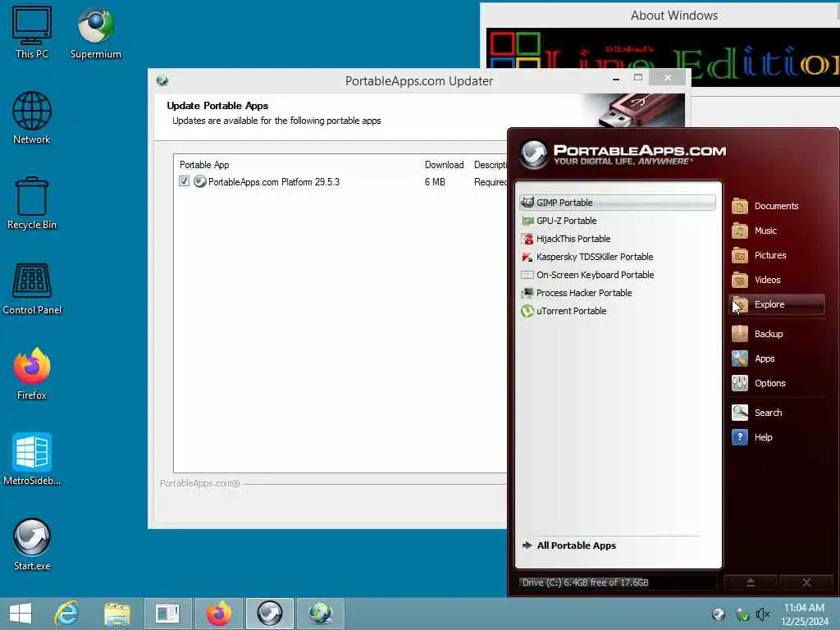Image resolution: width=840 pixels, height=630 pixels.
Task: Open the This PC desktop icon
Action: click(x=32, y=33)
